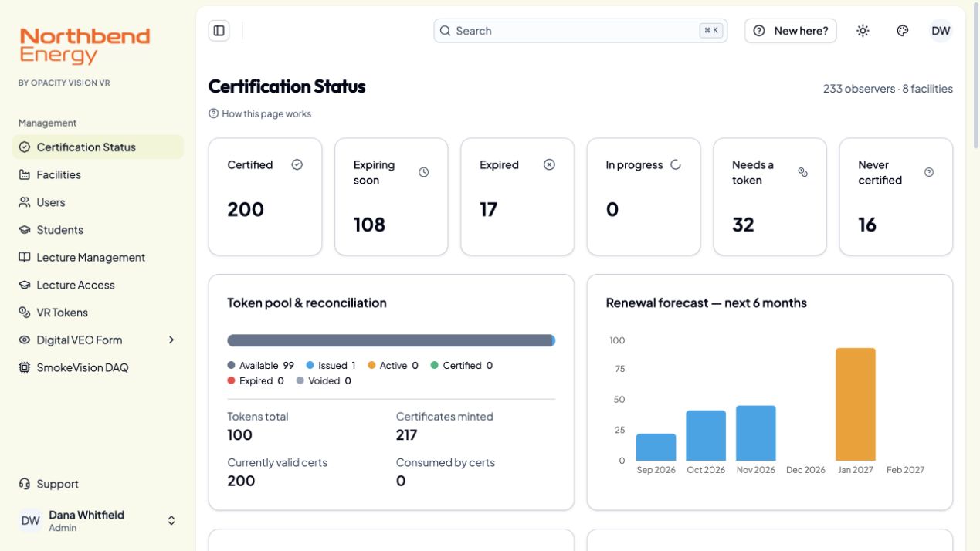
Task: Open SmokeVision DAQ page
Action: click(x=98, y=368)
